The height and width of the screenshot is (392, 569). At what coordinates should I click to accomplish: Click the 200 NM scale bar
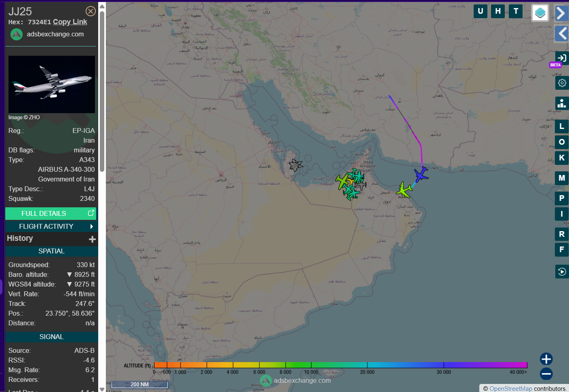pyautogui.click(x=139, y=384)
